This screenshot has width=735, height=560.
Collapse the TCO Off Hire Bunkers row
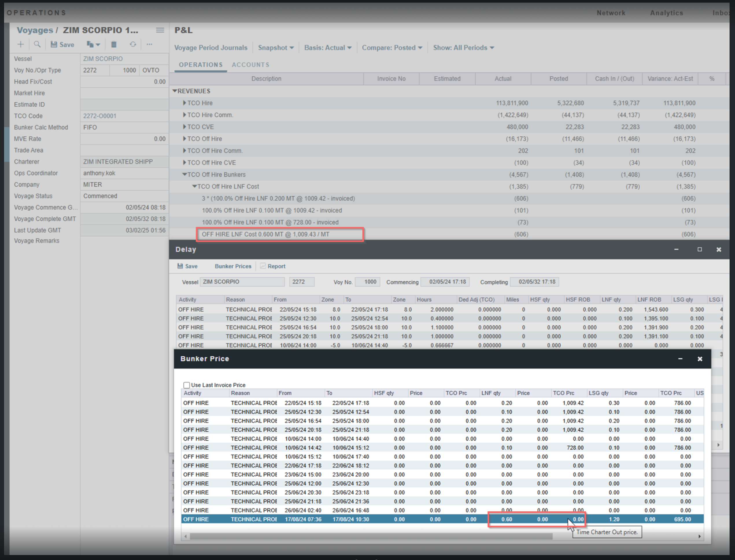(184, 174)
